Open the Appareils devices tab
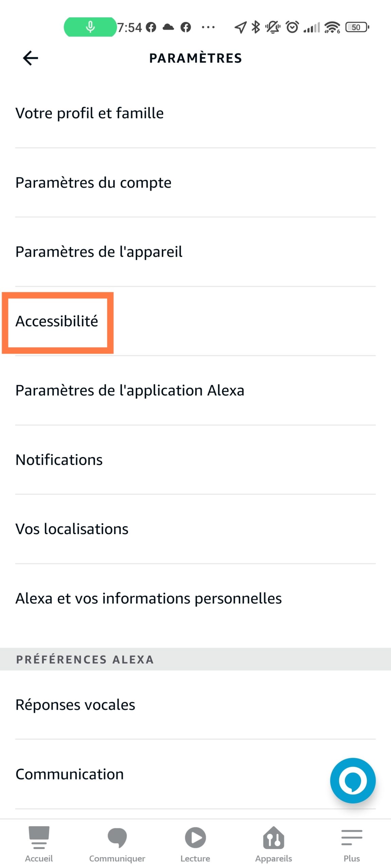Image resolution: width=391 pixels, height=868 pixels. point(274,844)
